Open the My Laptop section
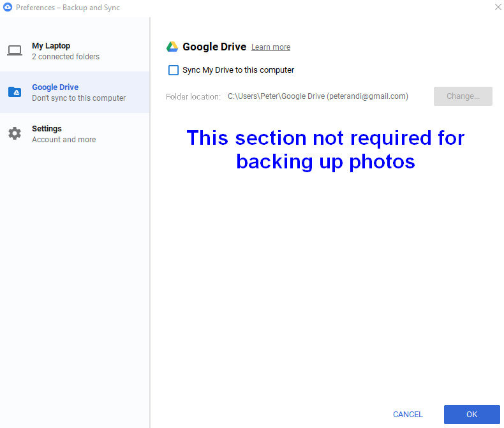Viewport: 504px width, 428px height. pyautogui.click(x=75, y=51)
